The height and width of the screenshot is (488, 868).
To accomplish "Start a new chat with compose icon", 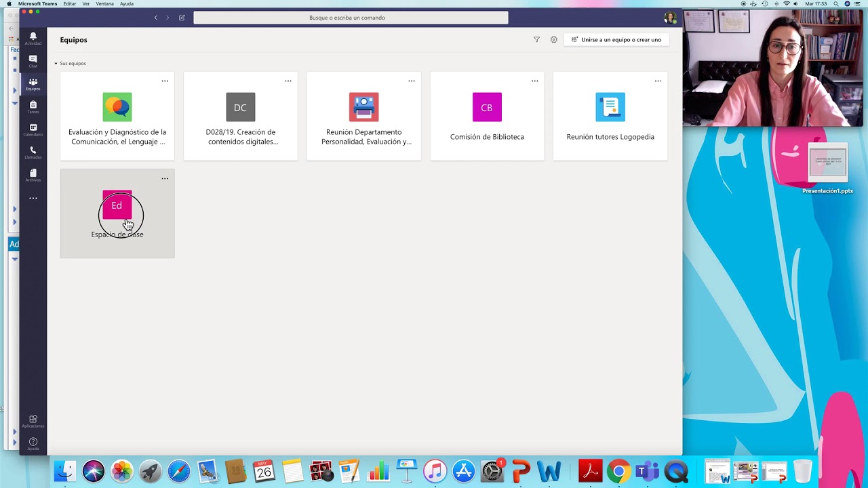I will pyautogui.click(x=182, y=18).
